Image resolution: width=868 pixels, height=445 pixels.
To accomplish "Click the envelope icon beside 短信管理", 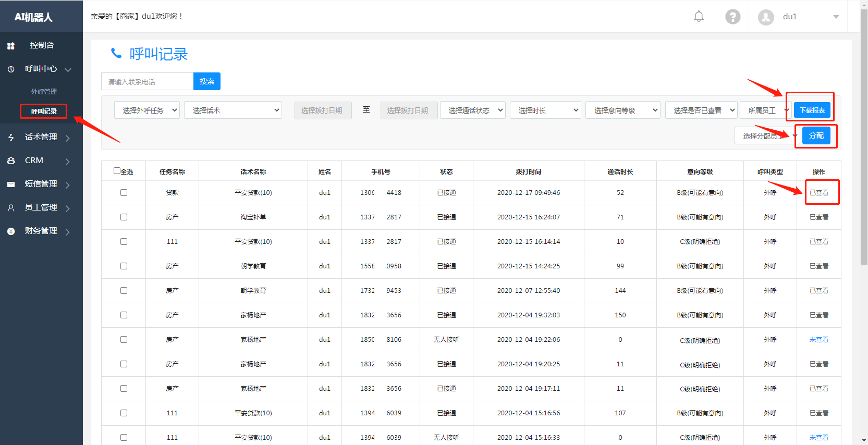I will pyautogui.click(x=11, y=184).
